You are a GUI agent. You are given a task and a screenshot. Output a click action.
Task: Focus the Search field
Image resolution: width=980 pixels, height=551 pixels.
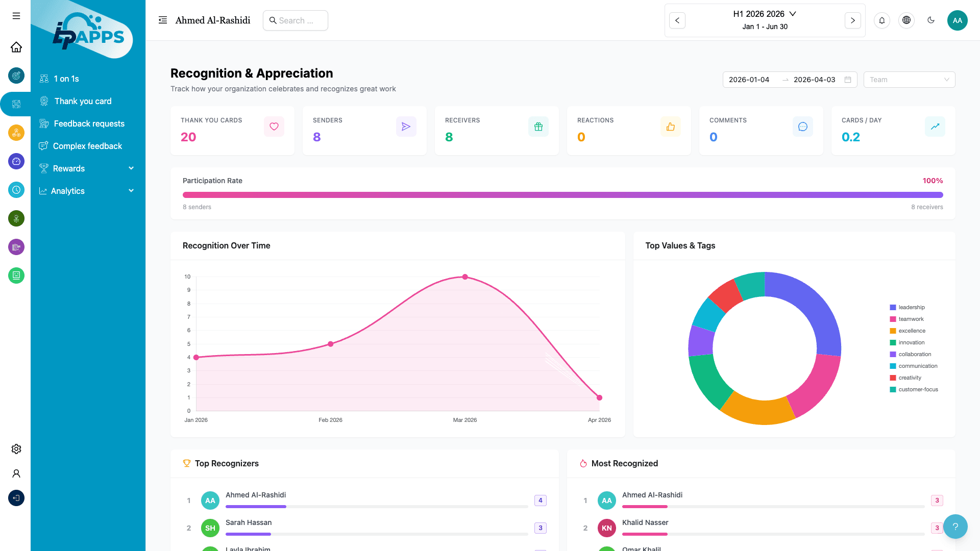[296, 20]
